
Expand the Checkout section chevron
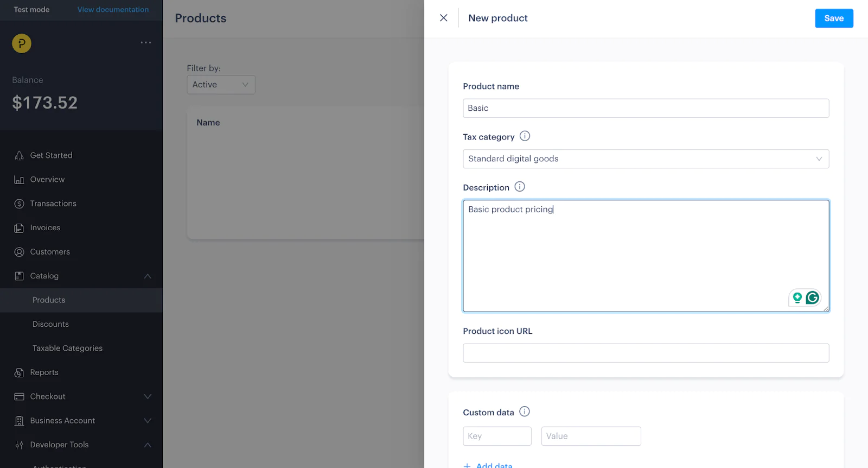[148, 397]
